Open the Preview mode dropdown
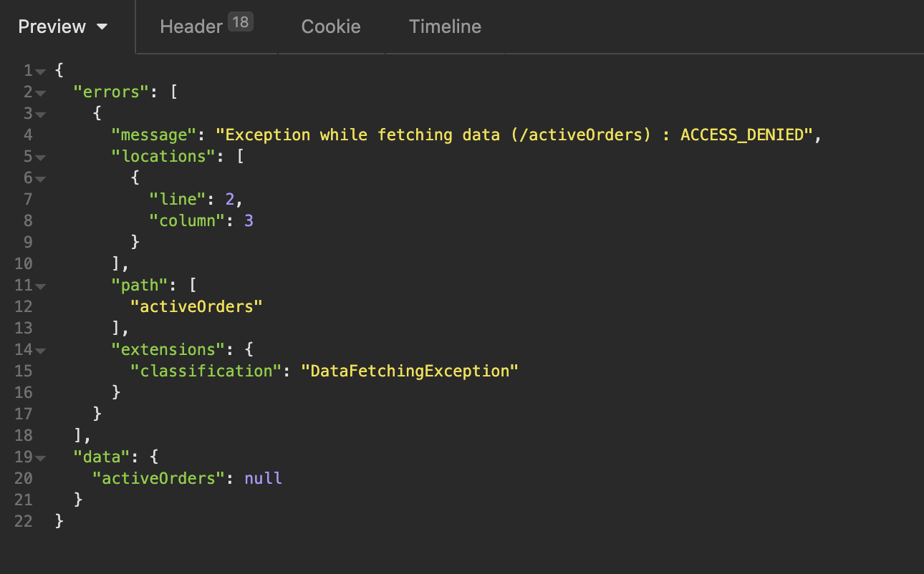 tap(63, 26)
